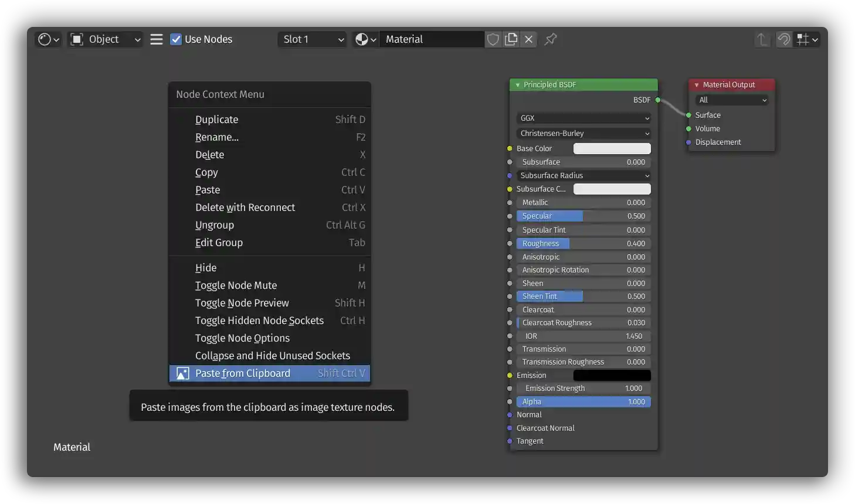
Task: Open the Object shader type dropdown
Action: pos(104,39)
